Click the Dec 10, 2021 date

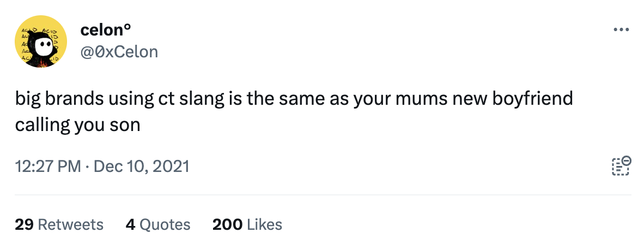pos(141,166)
